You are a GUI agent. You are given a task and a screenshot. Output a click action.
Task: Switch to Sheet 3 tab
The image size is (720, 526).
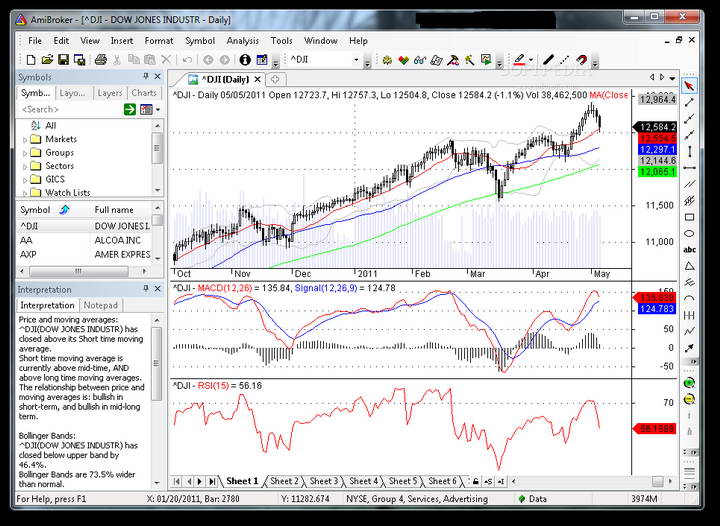pos(323,481)
